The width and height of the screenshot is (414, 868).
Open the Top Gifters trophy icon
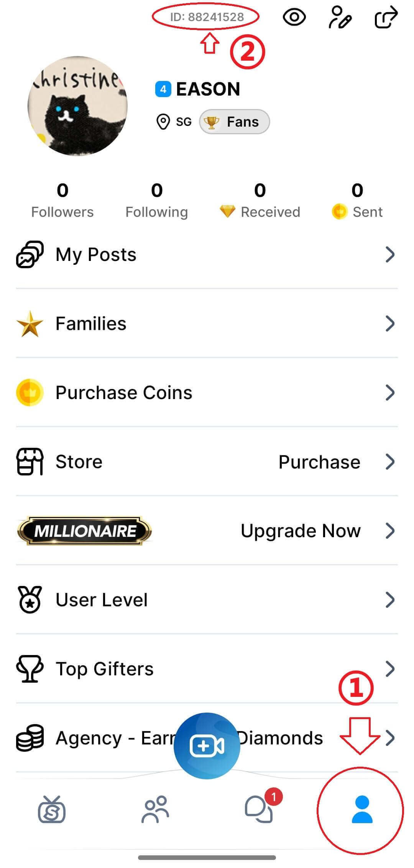coord(30,669)
